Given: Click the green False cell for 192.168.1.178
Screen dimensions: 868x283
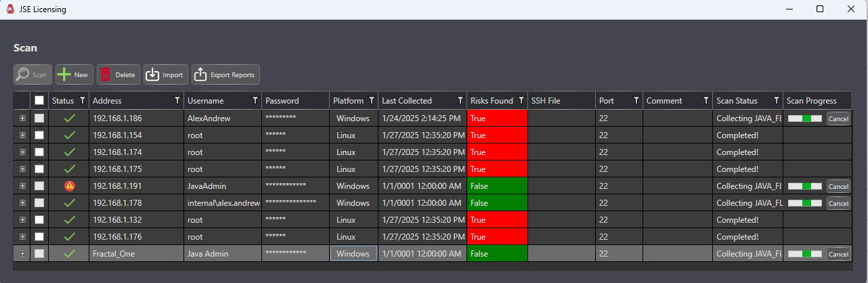Looking at the screenshot, I should pyautogui.click(x=497, y=203).
